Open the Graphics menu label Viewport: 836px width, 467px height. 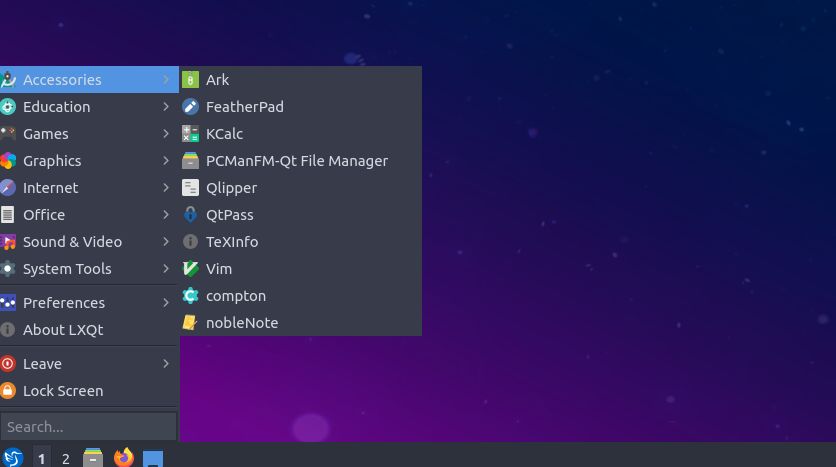click(52, 161)
